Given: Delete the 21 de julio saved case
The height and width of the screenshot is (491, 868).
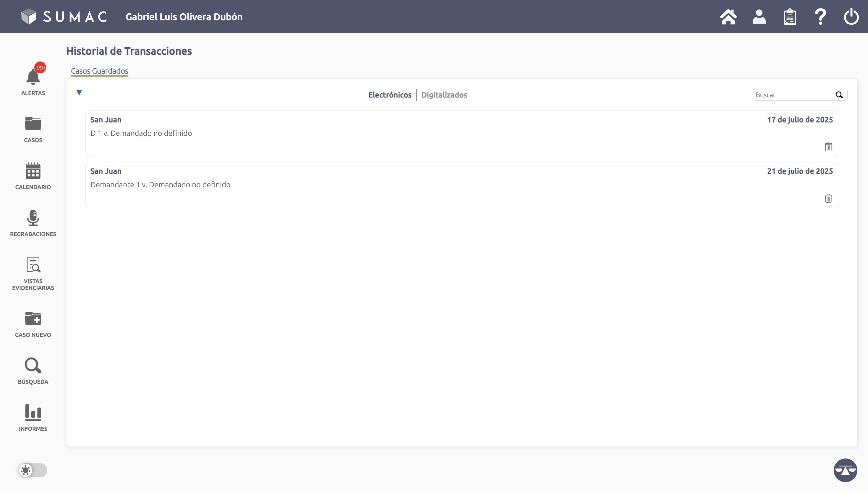Looking at the screenshot, I should point(828,198).
